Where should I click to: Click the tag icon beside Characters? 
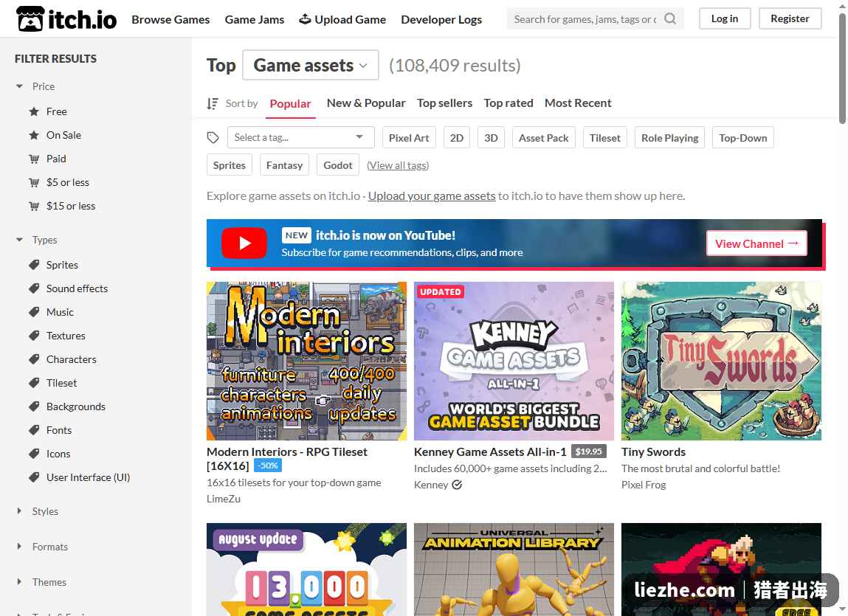34,359
